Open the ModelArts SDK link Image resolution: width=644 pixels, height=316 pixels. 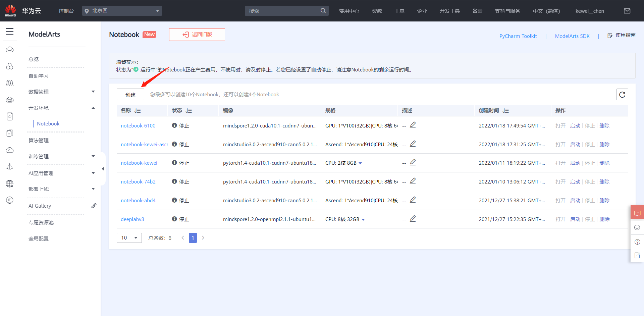click(572, 36)
